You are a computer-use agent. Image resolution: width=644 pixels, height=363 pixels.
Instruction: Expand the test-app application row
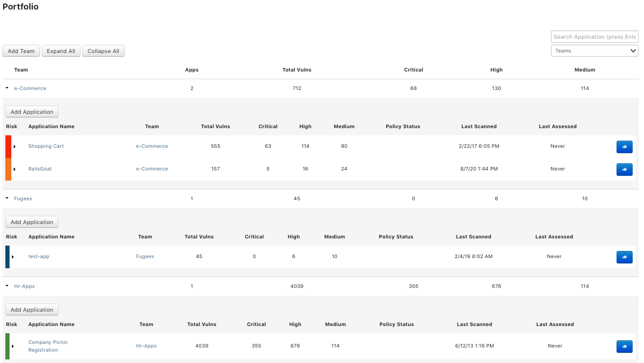(13, 257)
